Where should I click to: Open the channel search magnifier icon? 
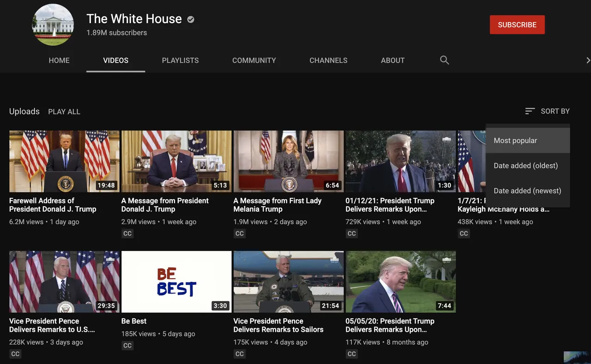444,60
